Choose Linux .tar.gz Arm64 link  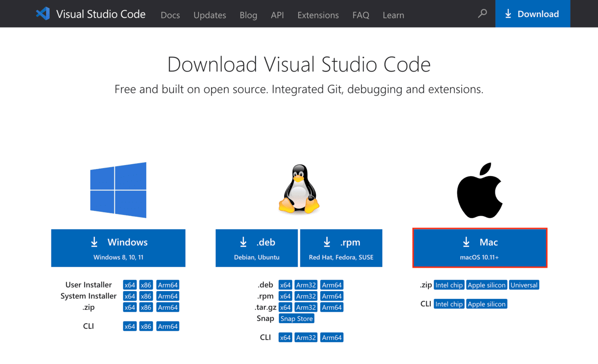332,307
